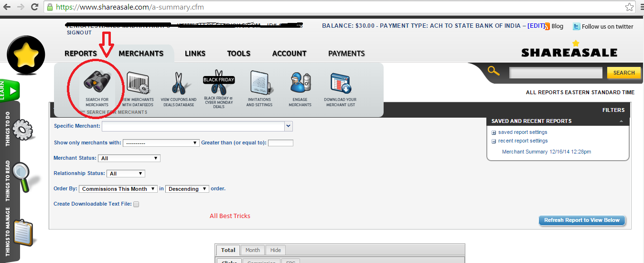The width and height of the screenshot is (644, 263).
Task: Click the Edit payment type link
Action: [x=536, y=26]
